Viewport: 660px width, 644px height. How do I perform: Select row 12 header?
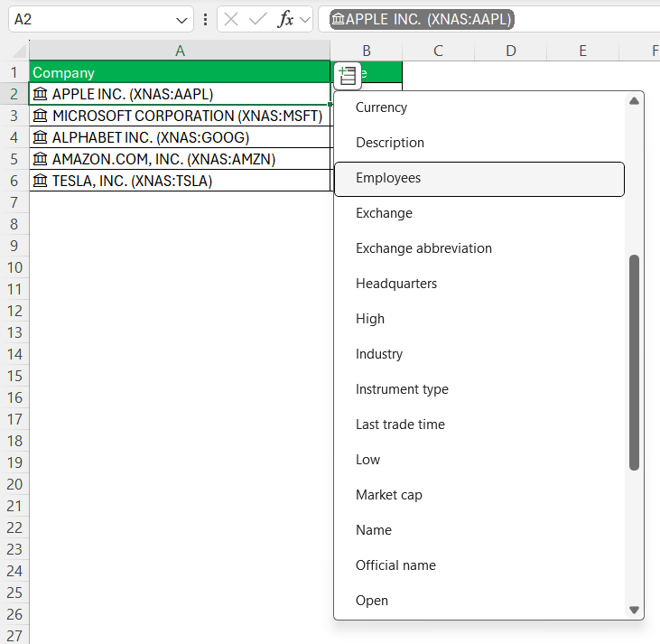(14, 311)
